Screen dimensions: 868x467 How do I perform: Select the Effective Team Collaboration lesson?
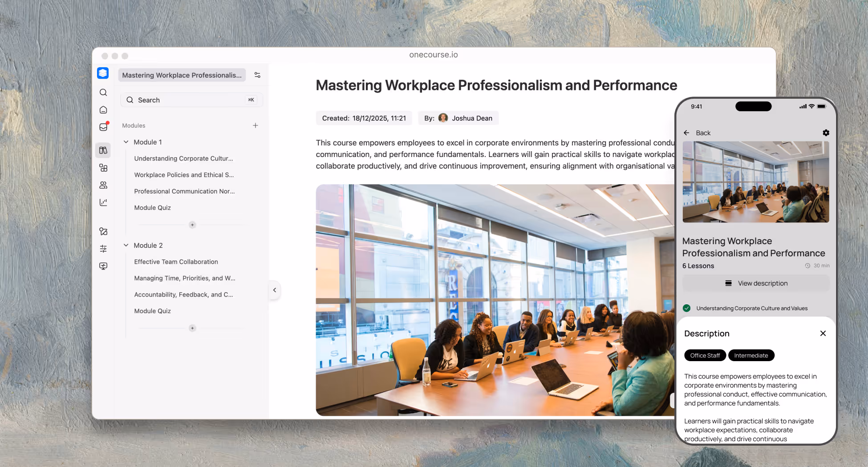(176, 262)
